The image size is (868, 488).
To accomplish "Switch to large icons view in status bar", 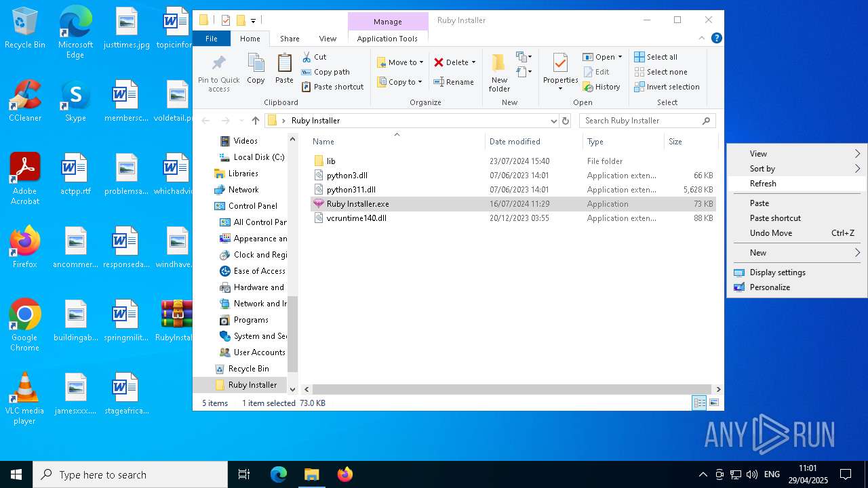I will [713, 403].
